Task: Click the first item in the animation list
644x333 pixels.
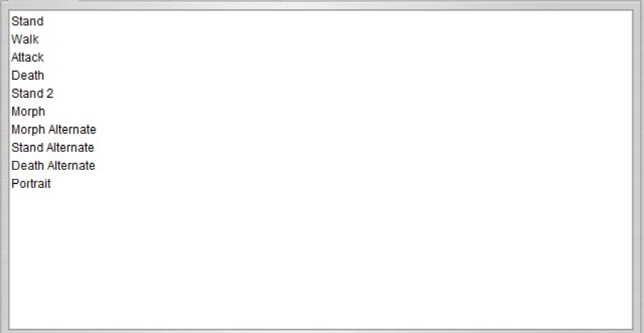Action: click(27, 21)
